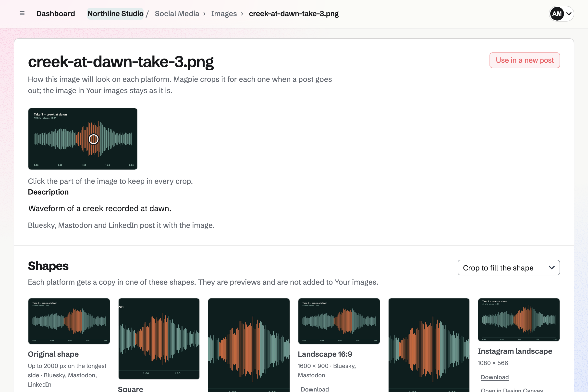
Task: Select the Instagram landscape thumbnail
Action: [x=518, y=319]
